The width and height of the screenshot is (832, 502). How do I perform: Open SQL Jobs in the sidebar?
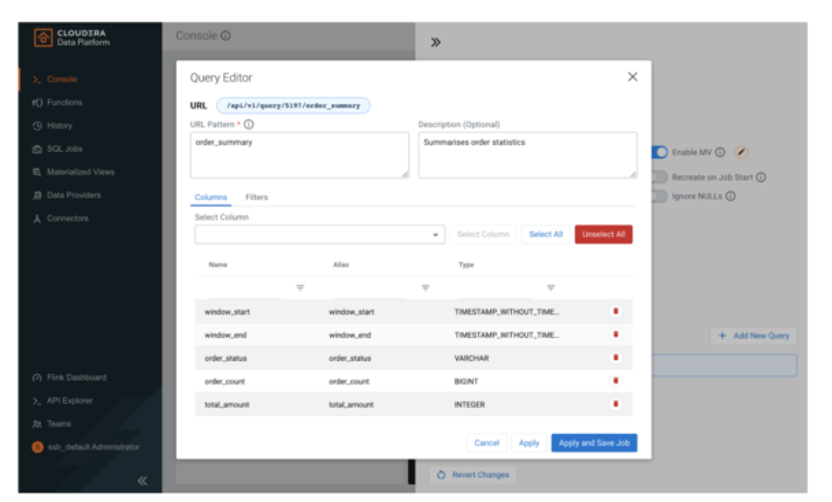pyautogui.click(x=65, y=149)
